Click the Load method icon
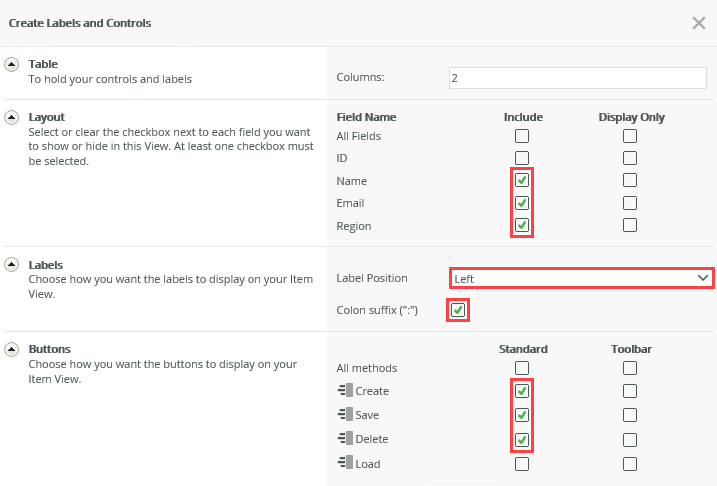 [344, 464]
